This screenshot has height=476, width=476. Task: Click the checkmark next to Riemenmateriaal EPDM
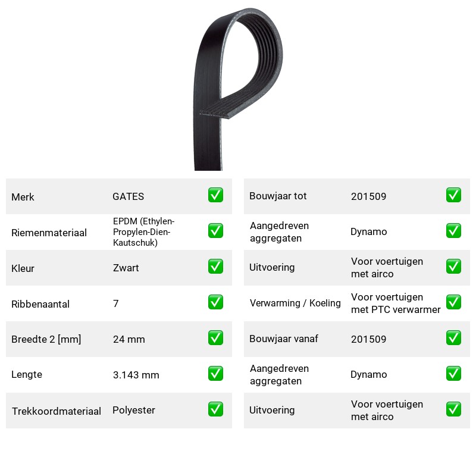pos(215,231)
